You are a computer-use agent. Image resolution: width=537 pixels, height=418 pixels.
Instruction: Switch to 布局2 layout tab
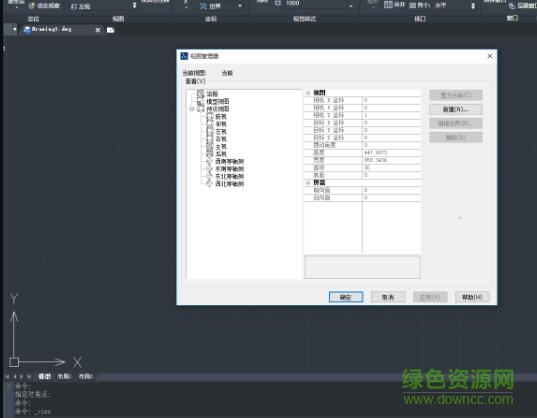85,377
